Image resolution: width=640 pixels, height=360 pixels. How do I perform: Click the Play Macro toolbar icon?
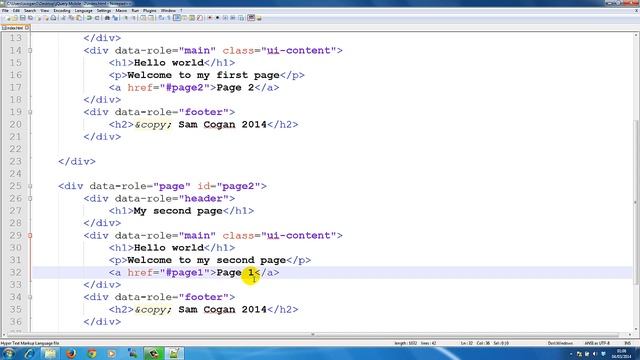(225, 18)
